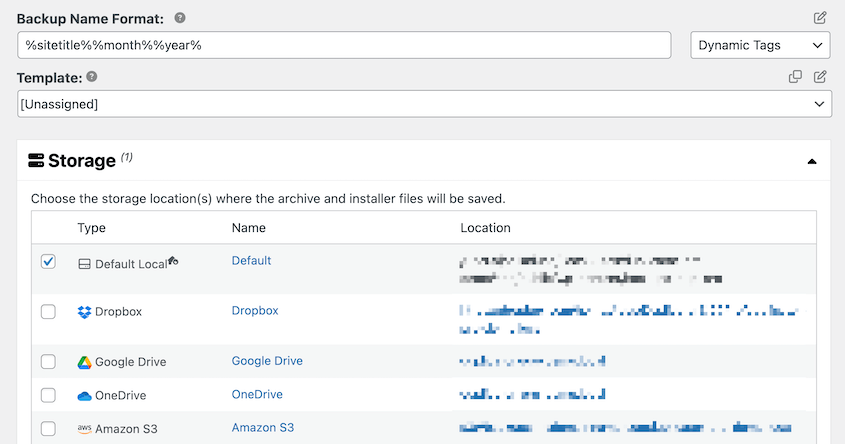
Task: Click the help icon beside Template
Action: coord(92,76)
